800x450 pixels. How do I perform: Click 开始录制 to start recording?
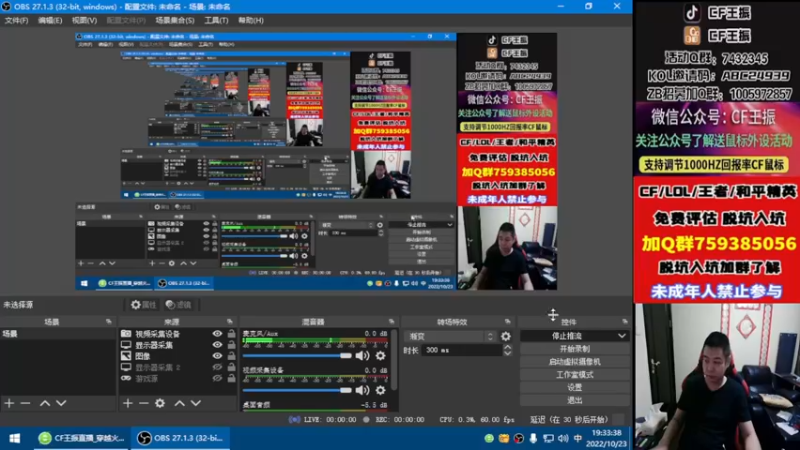pos(574,349)
